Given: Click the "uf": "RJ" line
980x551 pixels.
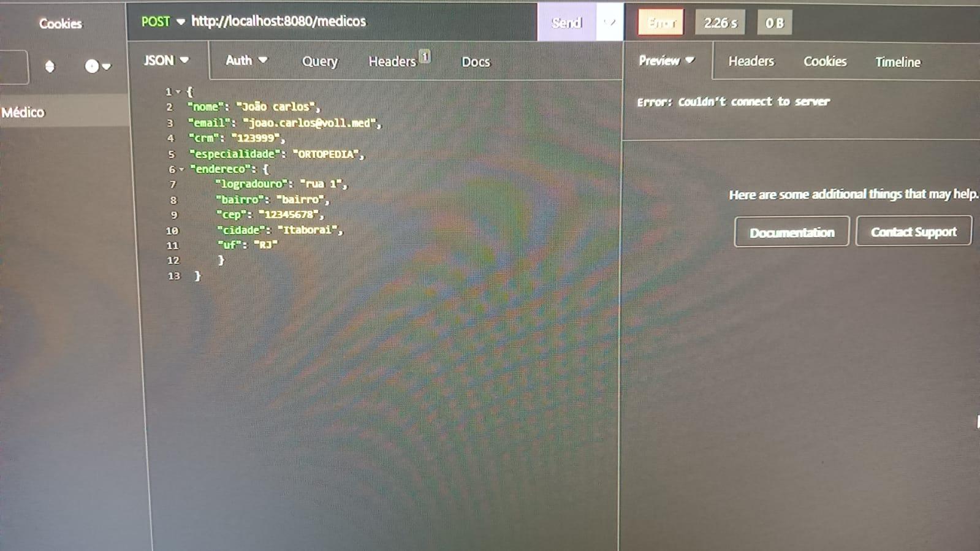Looking at the screenshot, I should 248,245.
